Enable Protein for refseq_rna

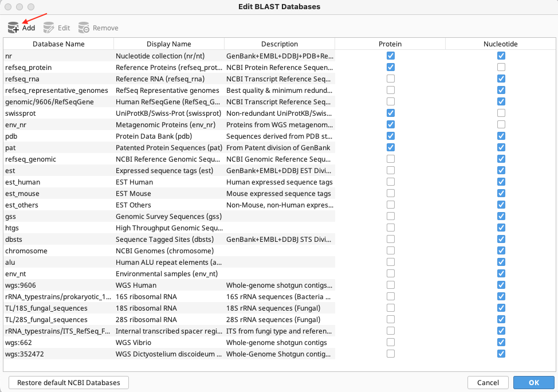390,79
